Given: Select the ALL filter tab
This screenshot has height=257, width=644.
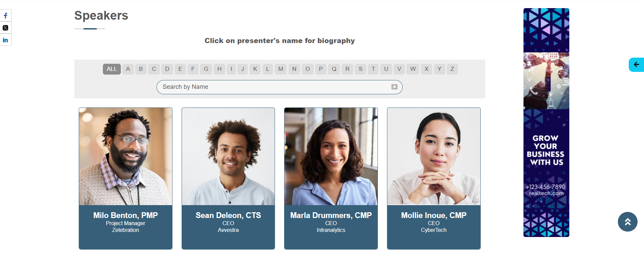Looking at the screenshot, I should [112, 69].
